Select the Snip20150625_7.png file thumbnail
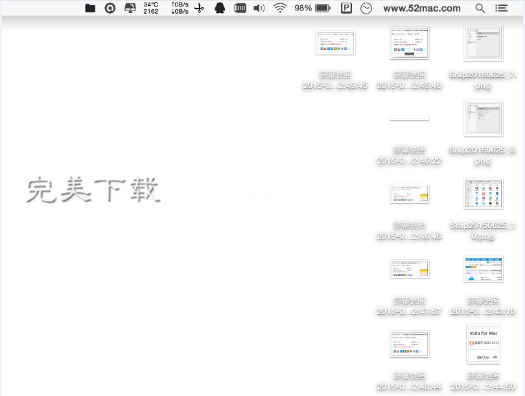 pyautogui.click(x=483, y=43)
